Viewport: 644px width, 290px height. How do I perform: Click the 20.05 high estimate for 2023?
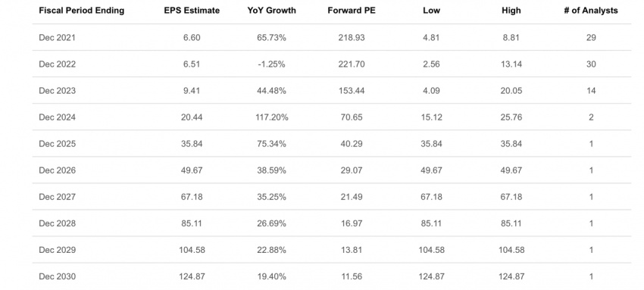(x=511, y=91)
